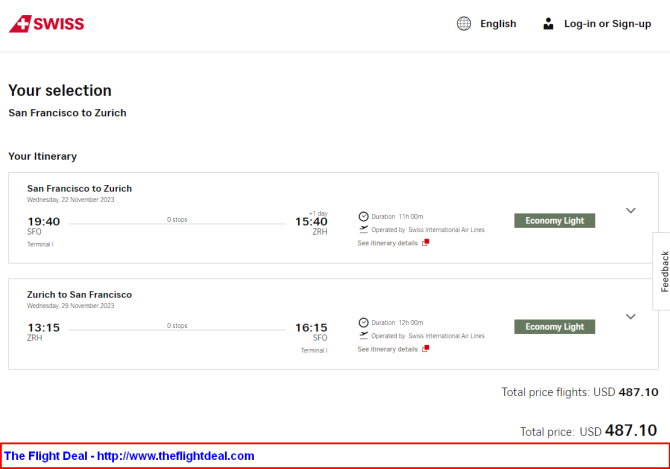
Task: Click the clock icon for 12h 00m duration
Action: click(x=363, y=322)
